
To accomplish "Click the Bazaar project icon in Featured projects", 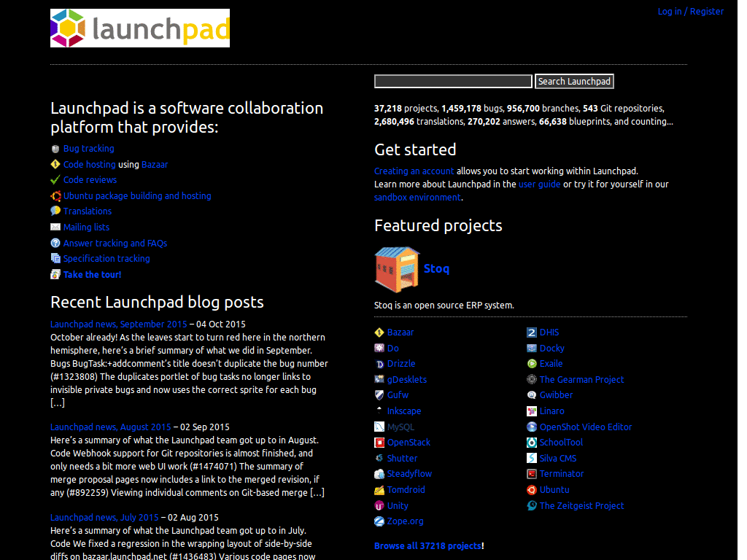I will click(379, 332).
